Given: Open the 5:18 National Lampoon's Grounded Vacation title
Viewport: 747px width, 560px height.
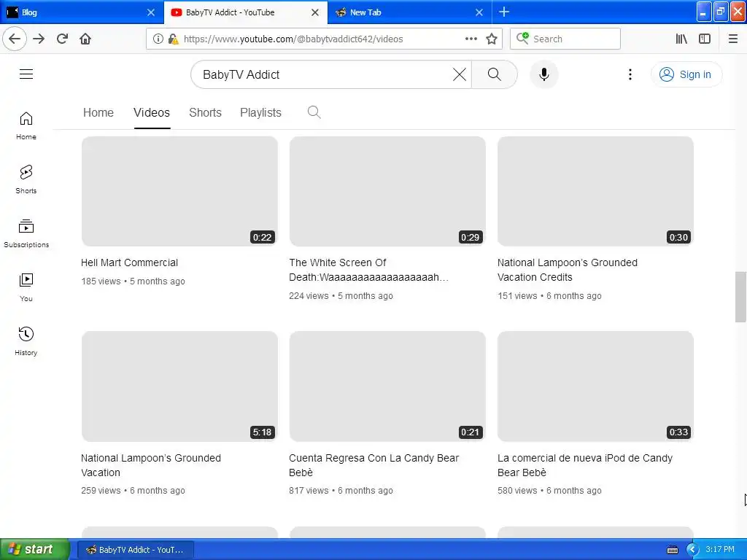Looking at the screenshot, I should (x=150, y=465).
